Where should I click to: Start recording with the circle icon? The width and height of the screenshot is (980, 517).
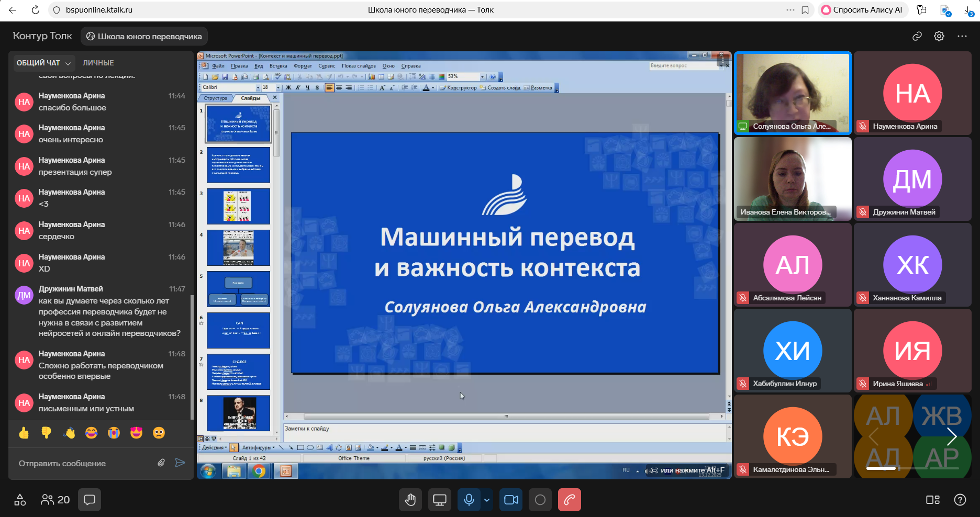click(540, 500)
